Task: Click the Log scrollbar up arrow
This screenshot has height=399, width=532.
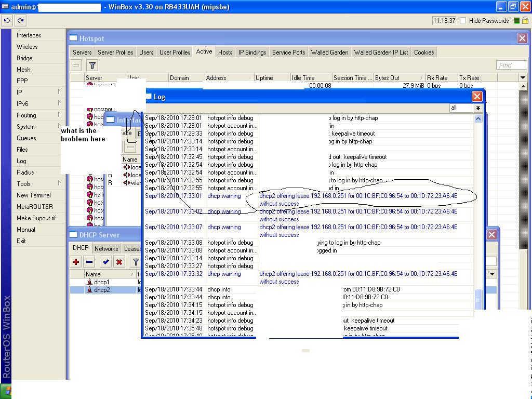Action: (x=478, y=119)
